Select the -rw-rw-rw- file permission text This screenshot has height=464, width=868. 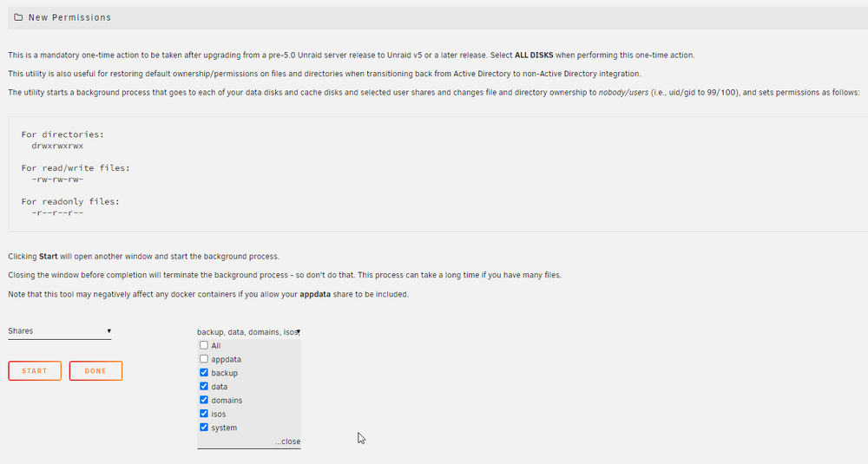[57, 180]
